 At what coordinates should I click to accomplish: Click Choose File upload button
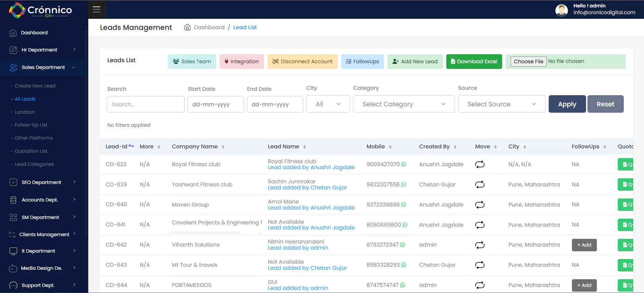coord(528,62)
